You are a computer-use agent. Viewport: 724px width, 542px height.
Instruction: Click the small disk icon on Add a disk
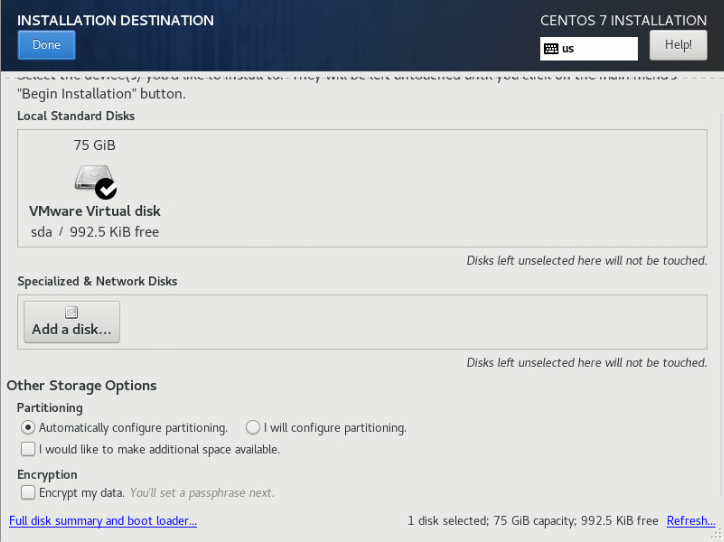pyautogui.click(x=72, y=313)
